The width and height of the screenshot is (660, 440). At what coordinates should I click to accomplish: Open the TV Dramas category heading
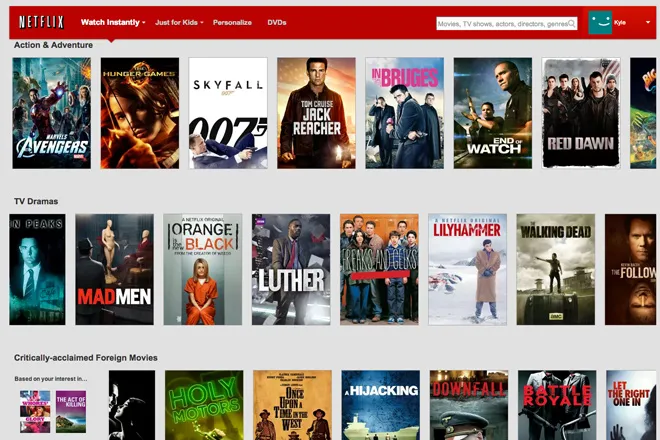point(36,201)
